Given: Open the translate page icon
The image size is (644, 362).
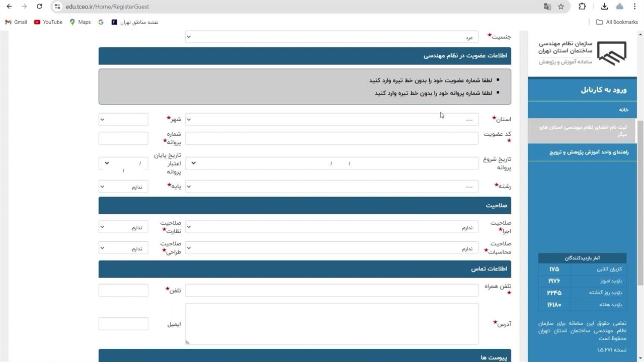Looking at the screenshot, I should (547, 7).
